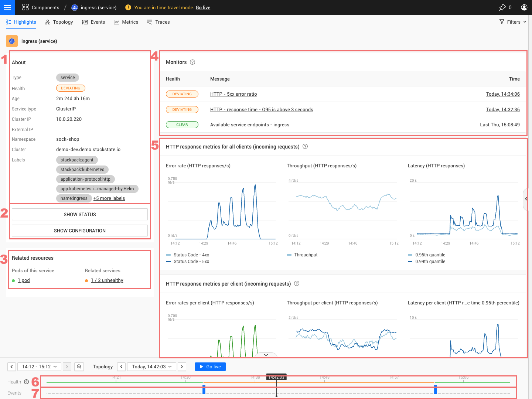Open the HTTP - 5xx error ratio monitor
The height and width of the screenshot is (399, 532).
coord(233,94)
